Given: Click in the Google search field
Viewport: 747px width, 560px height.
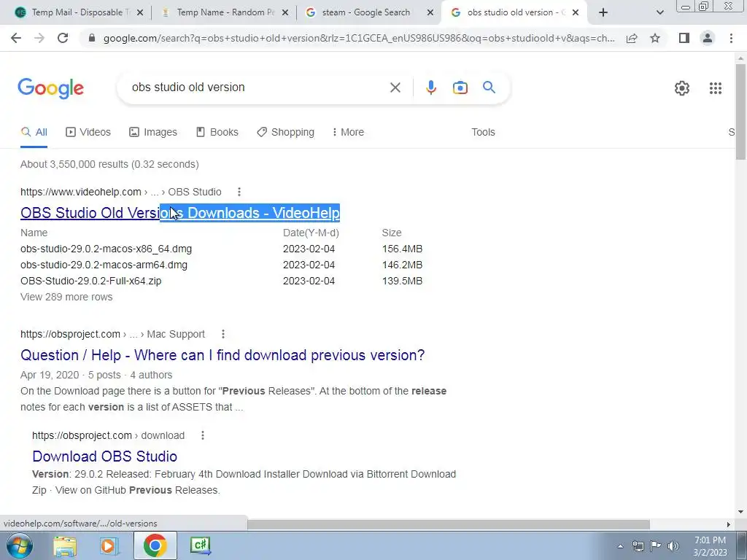Looking at the screenshot, I should pos(258,87).
